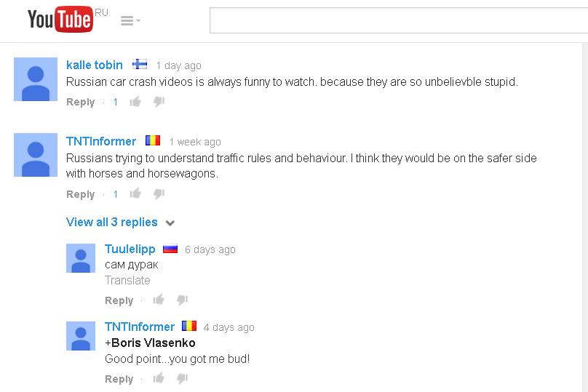Open TNTInformer's avatar on the top-level comment
Screen dimensions: 588x392
tap(36, 155)
